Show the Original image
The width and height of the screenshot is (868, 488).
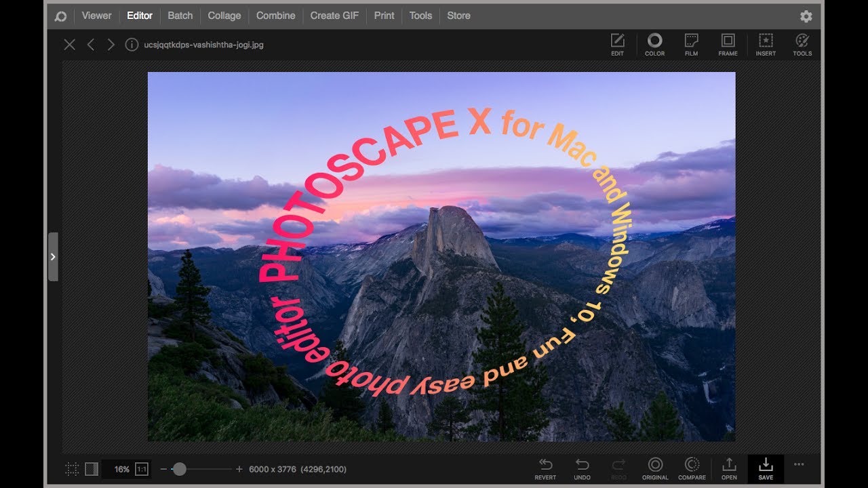pyautogui.click(x=655, y=469)
